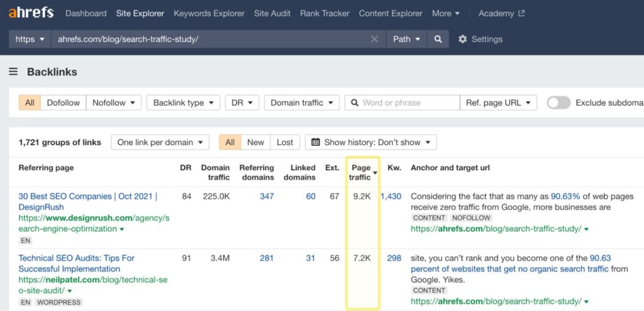Expand designrush.com referring URL caret
This screenshot has width=644, height=311.
click(121, 229)
